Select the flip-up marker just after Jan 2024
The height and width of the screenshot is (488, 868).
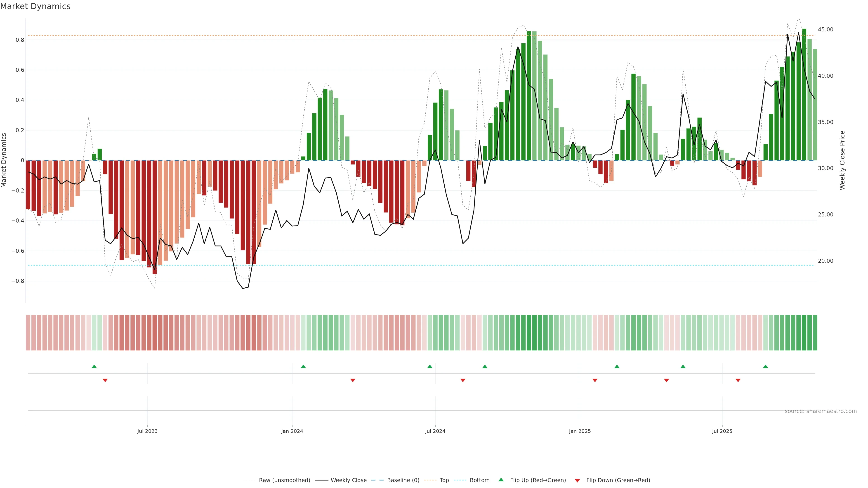click(x=303, y=366)
